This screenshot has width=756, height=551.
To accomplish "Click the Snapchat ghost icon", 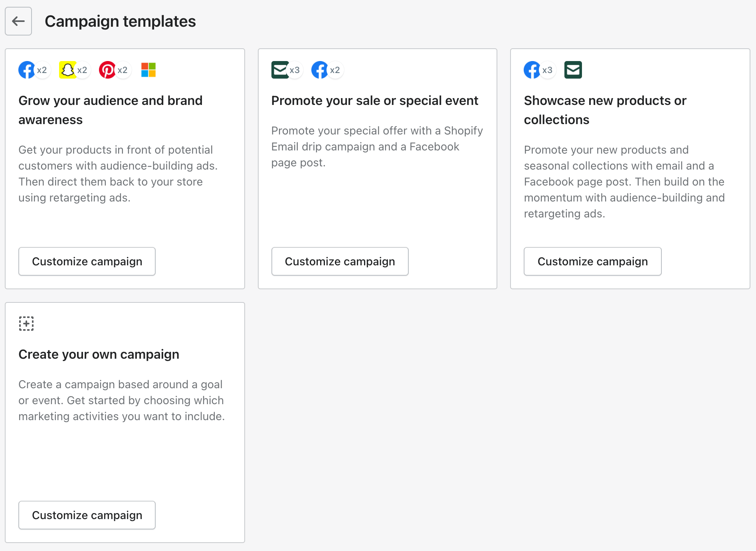I will click(67, 70).
